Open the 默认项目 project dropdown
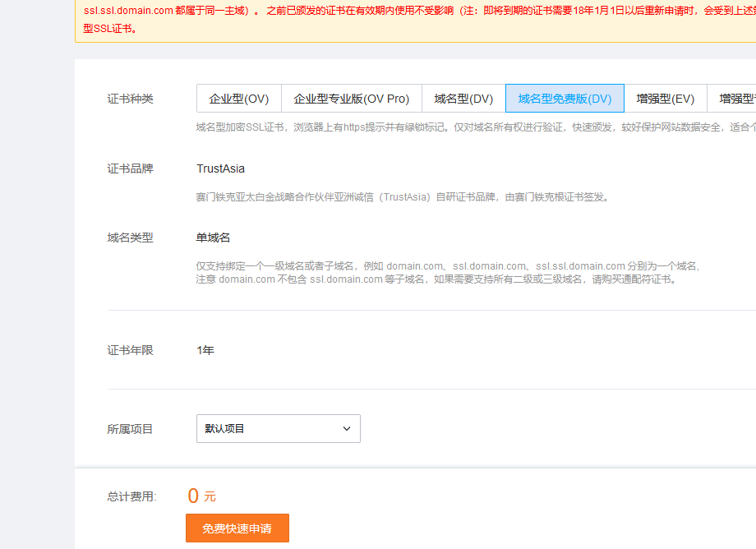 pyautogui.click(x=279, y=428)
